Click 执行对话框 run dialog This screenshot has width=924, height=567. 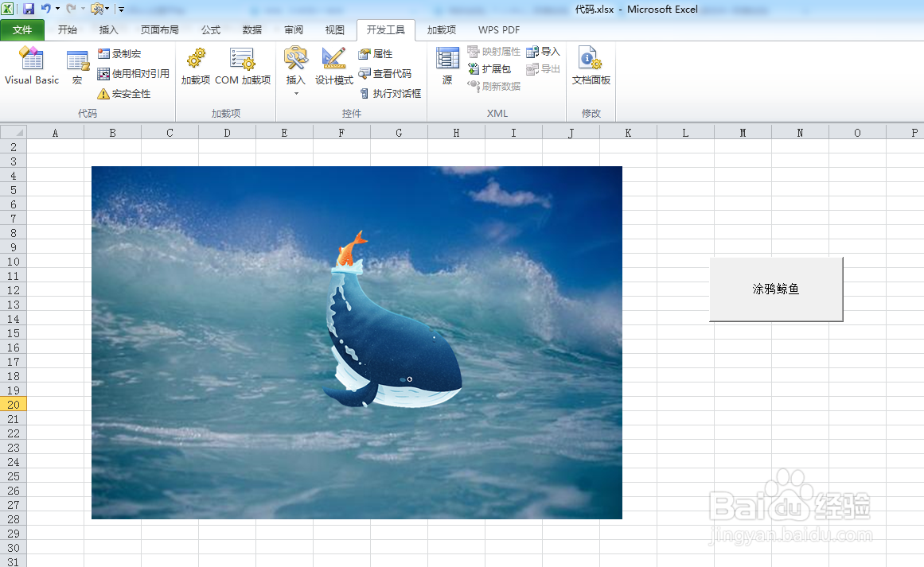pos(390,94)
